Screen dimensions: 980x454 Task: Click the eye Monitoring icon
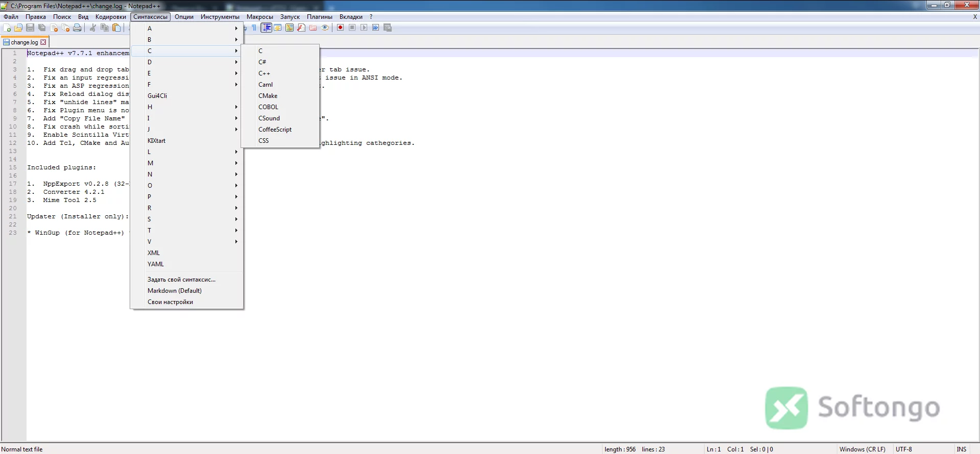(325, 28)
